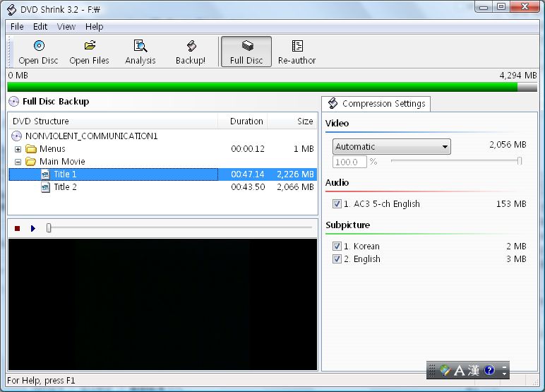Expand the Menus tree node
The image size is (545, 392).
[18, 149]
